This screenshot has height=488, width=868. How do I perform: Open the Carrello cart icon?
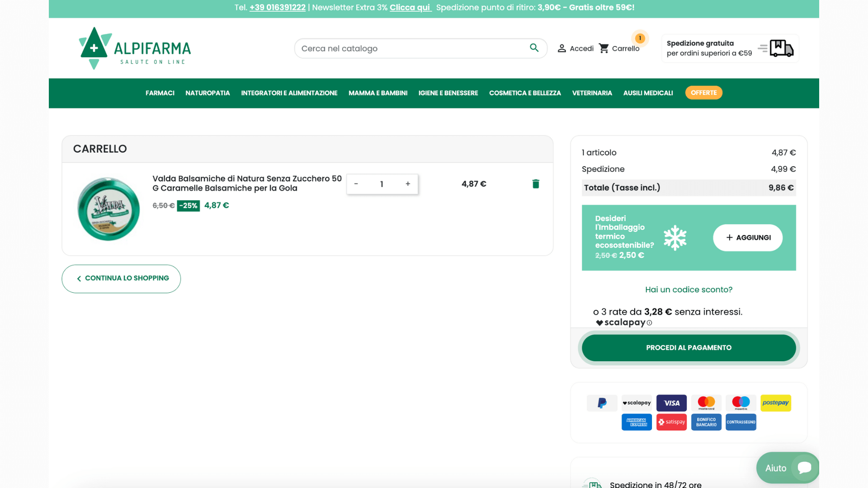click(604, 48)
